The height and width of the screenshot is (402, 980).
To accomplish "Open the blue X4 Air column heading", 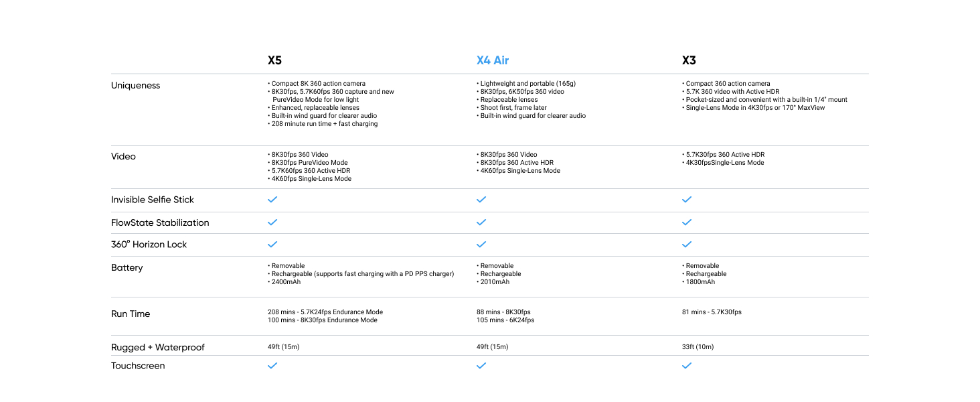I will 493,60.
